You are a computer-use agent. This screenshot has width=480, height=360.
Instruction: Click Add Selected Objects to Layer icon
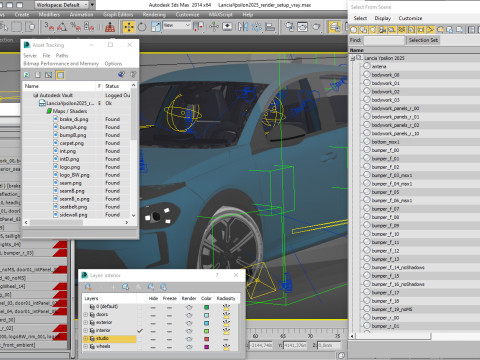coord(113,287)
